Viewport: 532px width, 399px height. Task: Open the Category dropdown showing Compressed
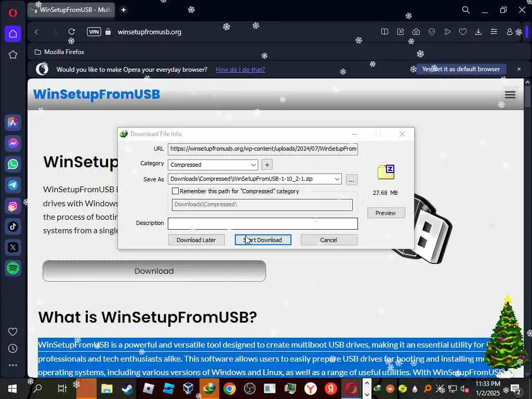coord(212,165)
